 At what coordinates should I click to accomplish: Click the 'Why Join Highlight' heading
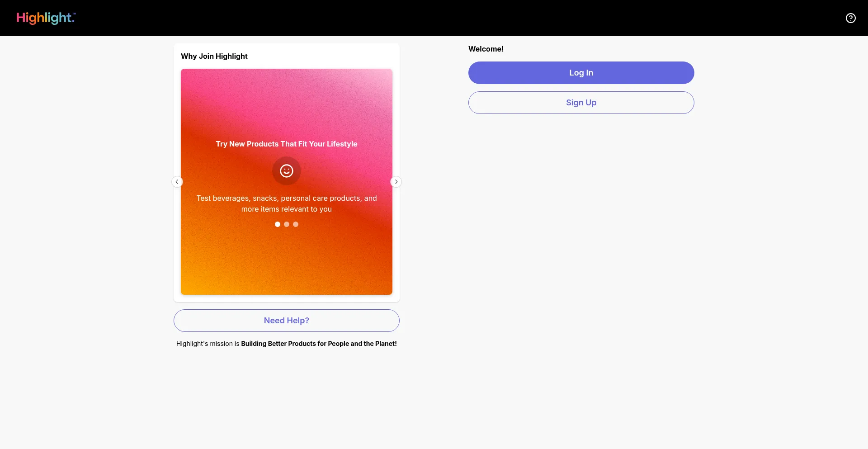[214, 56]
